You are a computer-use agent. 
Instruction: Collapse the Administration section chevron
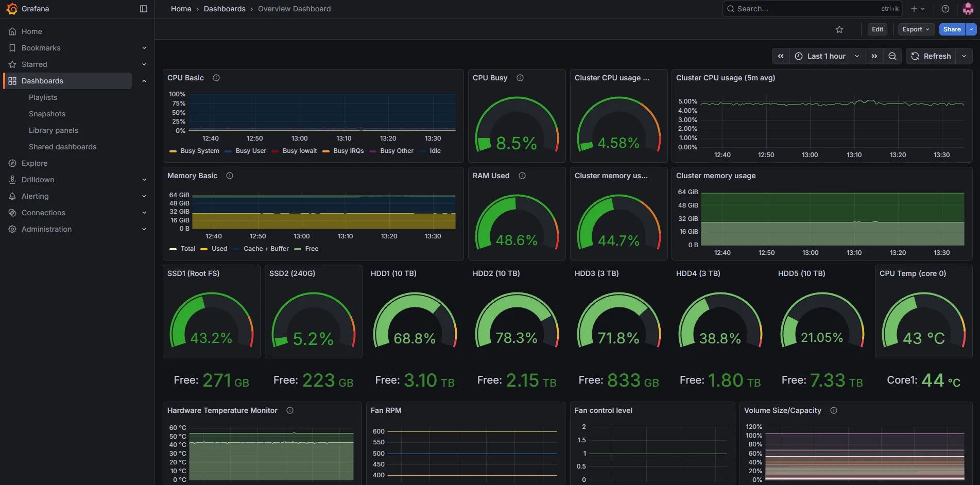pyautogui.click(x=144, y=229)
